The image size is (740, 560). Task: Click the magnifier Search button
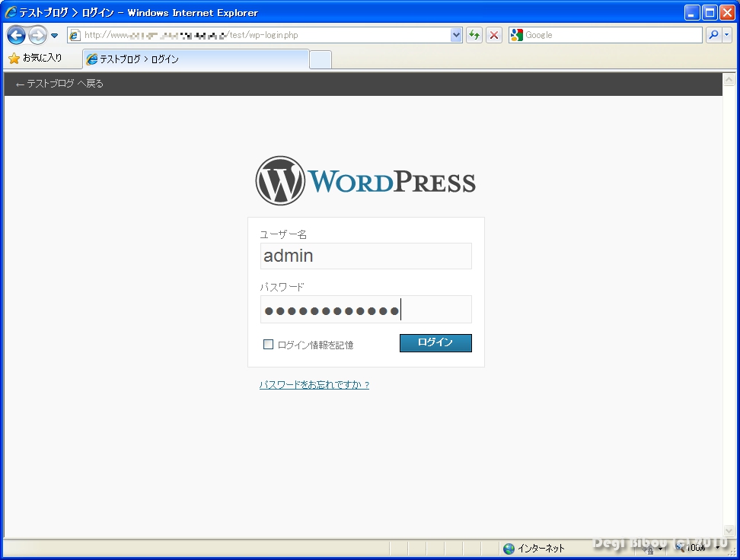713,35
